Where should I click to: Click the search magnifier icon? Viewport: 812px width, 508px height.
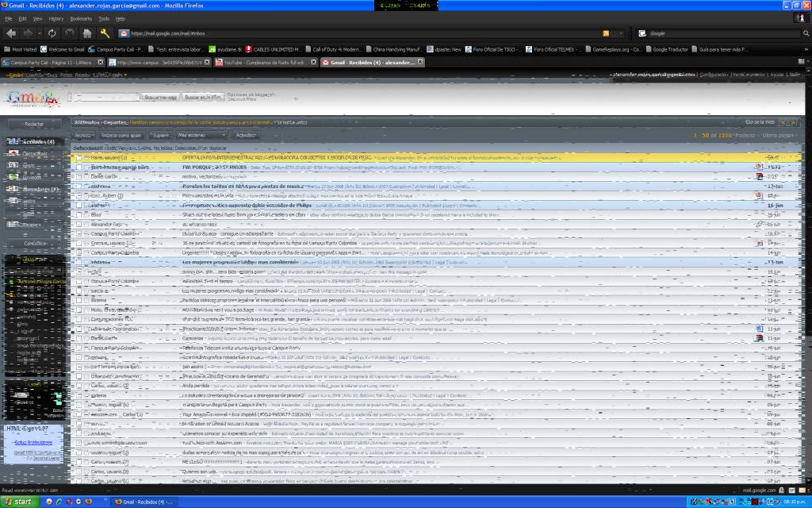pyautogui.click(x=806, y=33)
